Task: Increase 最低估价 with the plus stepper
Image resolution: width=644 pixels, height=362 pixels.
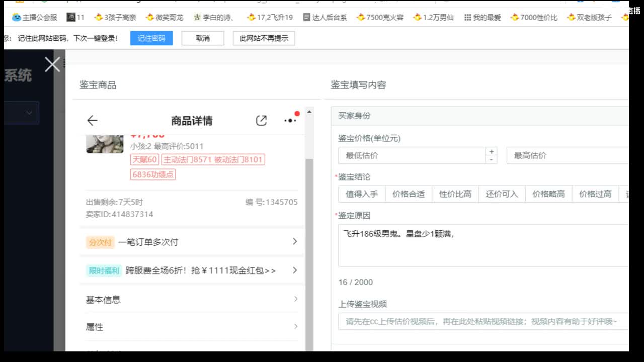Action: (x=492, y=151)
